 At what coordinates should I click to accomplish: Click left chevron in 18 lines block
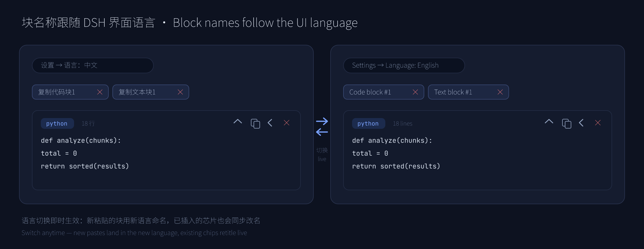(581, 123)
